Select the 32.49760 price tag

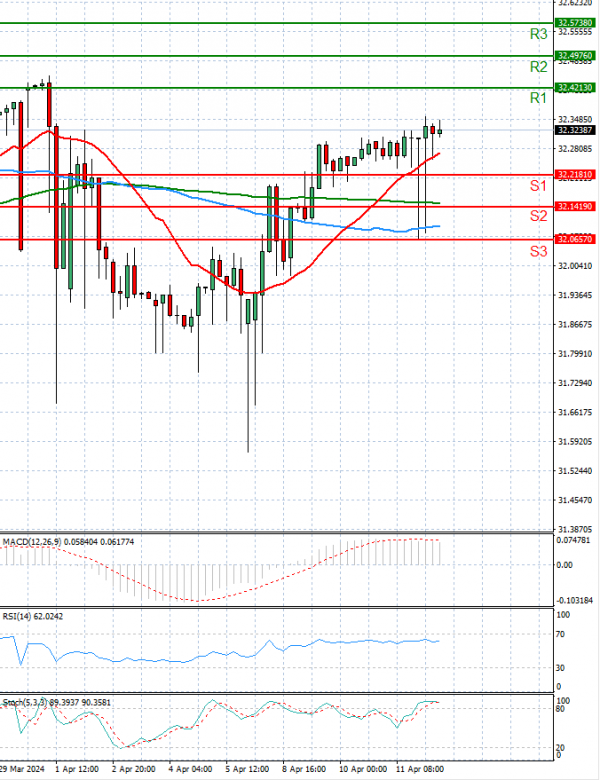tap(575, 55)
